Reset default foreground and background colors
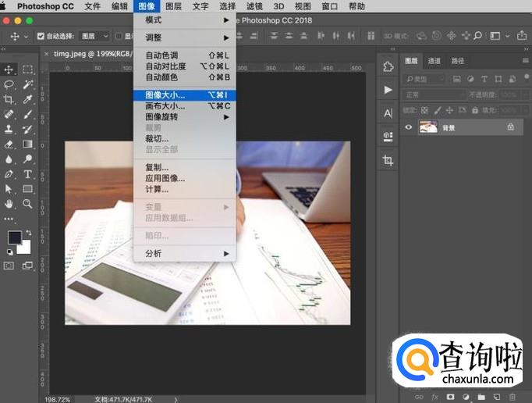 (10, 251)
